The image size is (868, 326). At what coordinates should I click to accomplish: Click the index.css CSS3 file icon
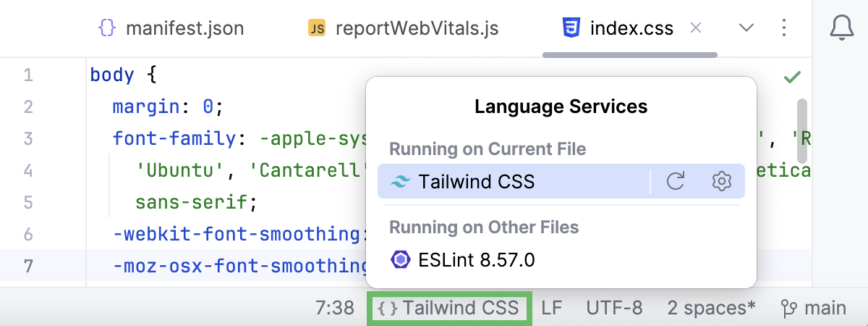tap(571, 29)
